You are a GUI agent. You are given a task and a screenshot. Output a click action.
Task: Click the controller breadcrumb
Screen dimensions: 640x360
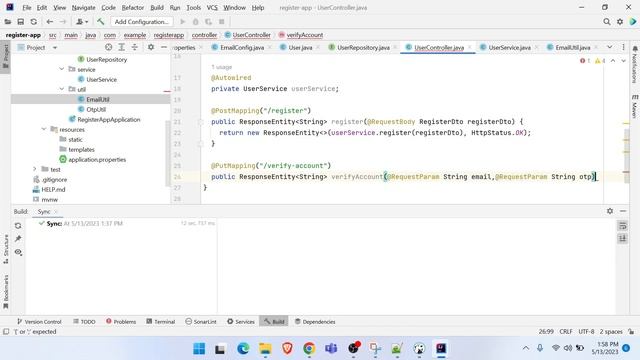coord(204,35)
